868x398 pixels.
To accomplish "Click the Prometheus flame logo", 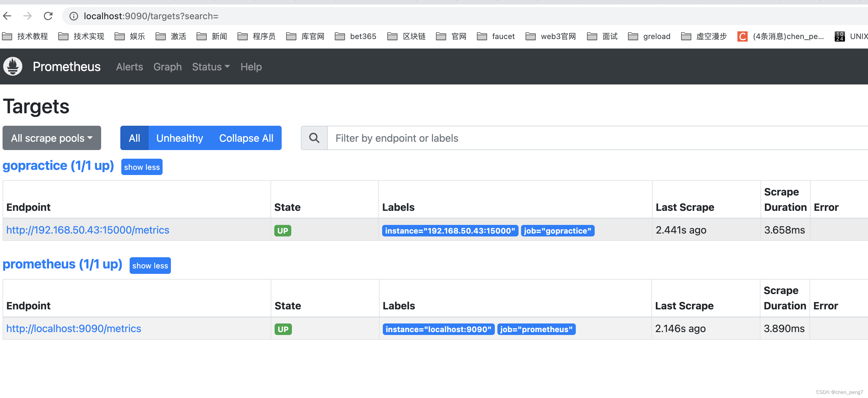I will click(x=13, y=66).
